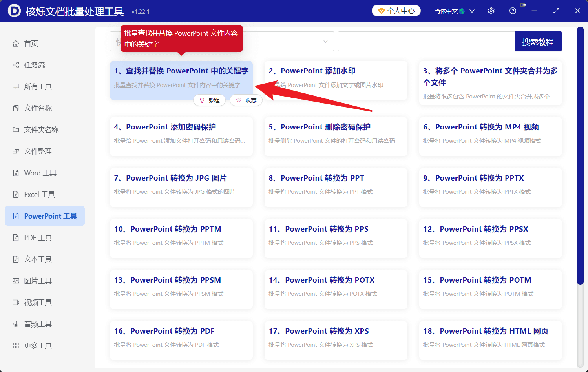Click the 收藏 favorite button on card 1

(x=246, y=100)
